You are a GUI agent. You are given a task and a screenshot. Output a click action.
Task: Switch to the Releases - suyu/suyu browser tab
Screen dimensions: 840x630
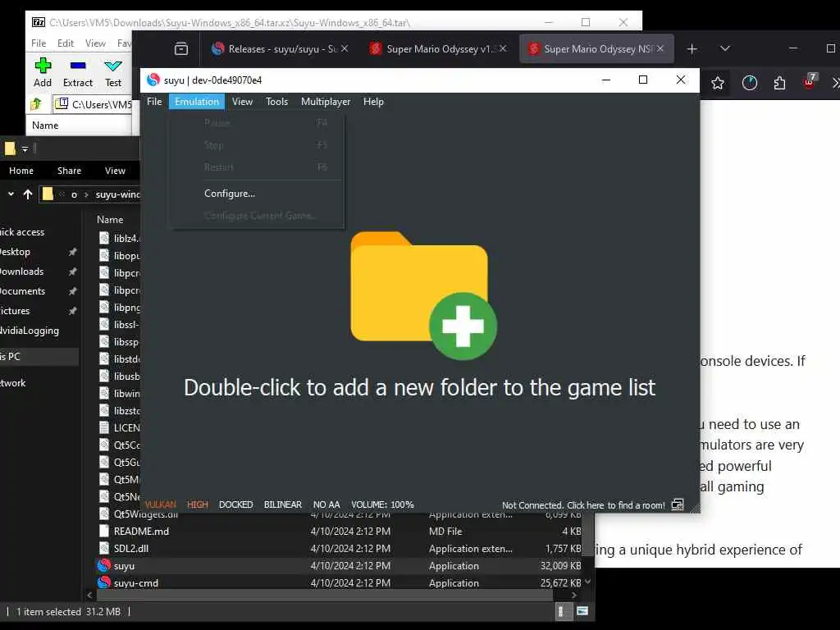tap(273, 48)
